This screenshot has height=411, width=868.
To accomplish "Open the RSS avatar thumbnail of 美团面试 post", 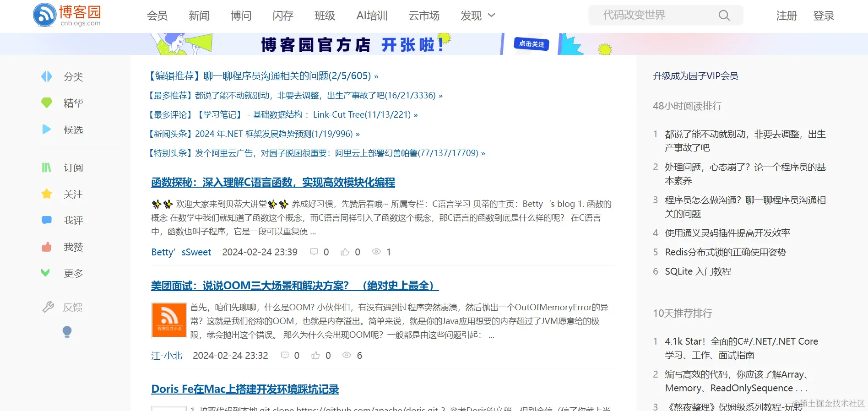I will (x=169, y=320).
